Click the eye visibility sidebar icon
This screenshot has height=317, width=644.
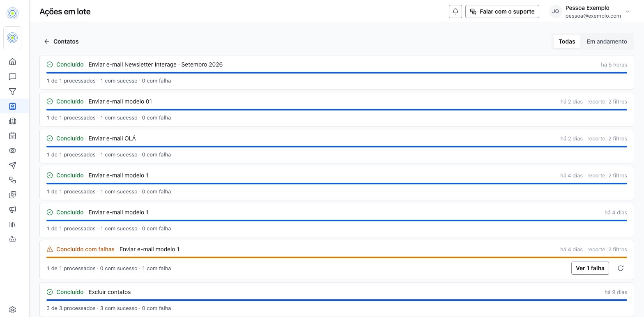tap(12, 150)
